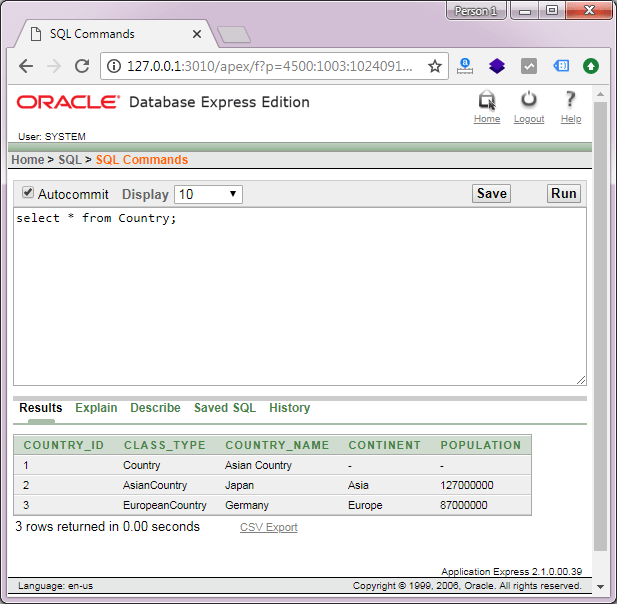Screen dimensions: 617x604
Task: Click the page scroll up arrow
Action: (x=600, y=94)
